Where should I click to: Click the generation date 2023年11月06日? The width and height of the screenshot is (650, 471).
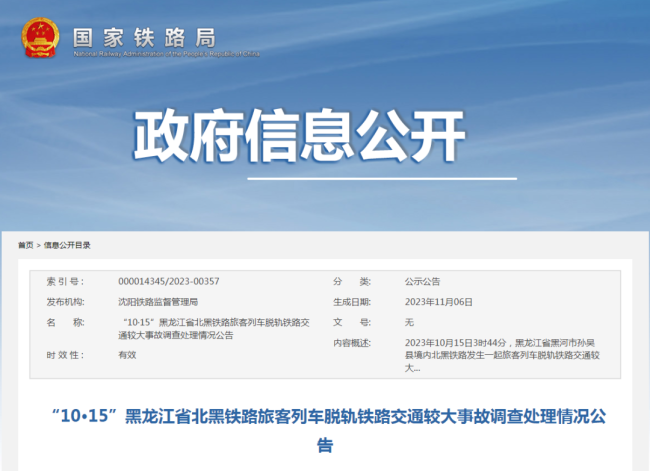point(438,302)
